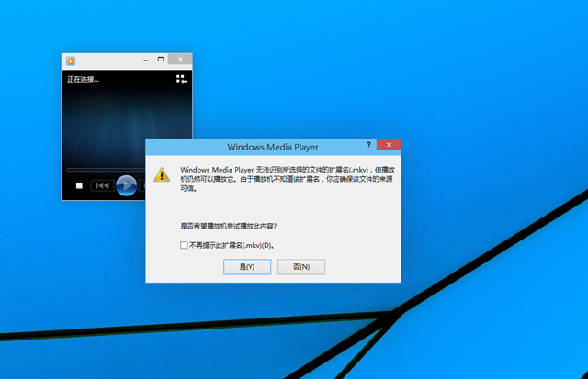Viewport: 588px width, 379px height.
Task: Check 不再提示此扩展名(.mkv) checkbox
Action: pos(184,245)
